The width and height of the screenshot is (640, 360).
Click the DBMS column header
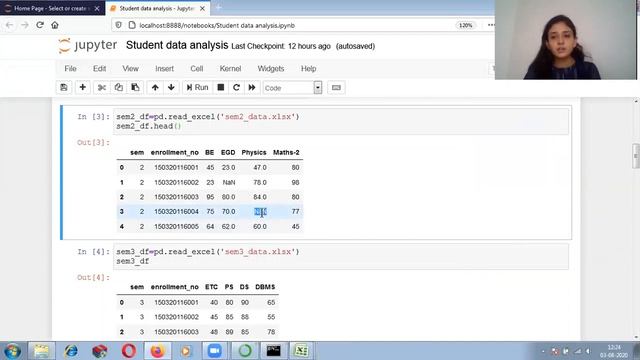265,287
